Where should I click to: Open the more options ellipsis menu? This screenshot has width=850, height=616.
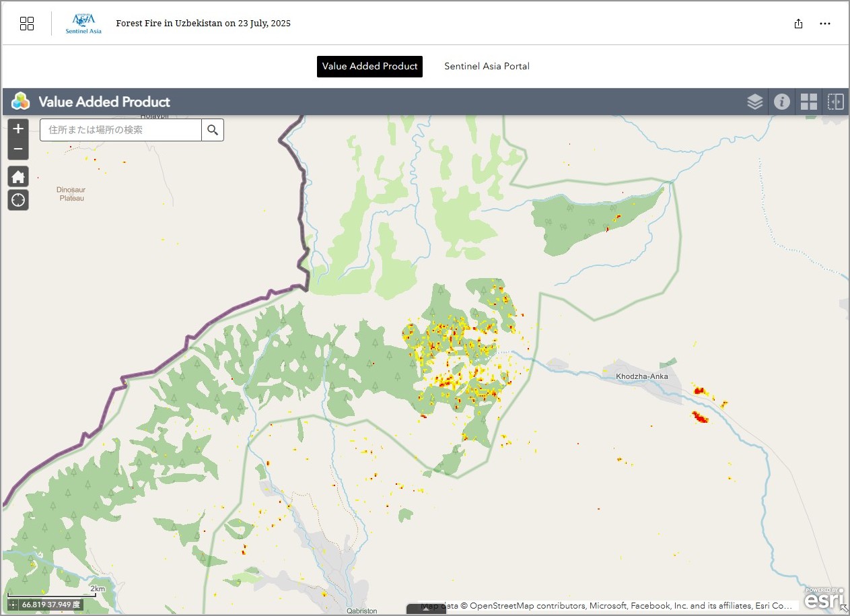pos(825,24)
